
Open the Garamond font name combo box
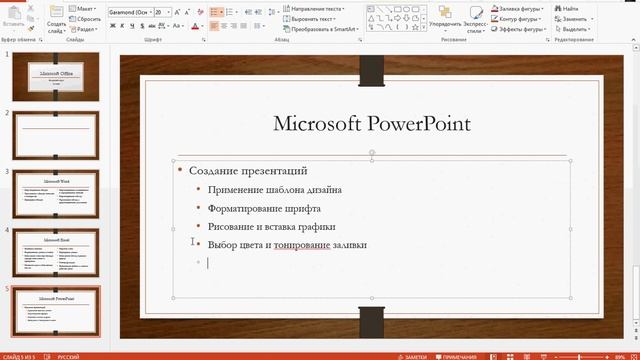pyautogui.click(x=131, y=13)
